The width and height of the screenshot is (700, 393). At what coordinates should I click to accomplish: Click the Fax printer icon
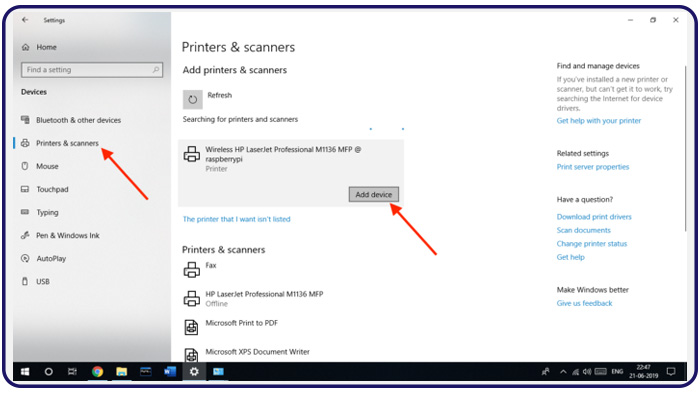(192, 270)
